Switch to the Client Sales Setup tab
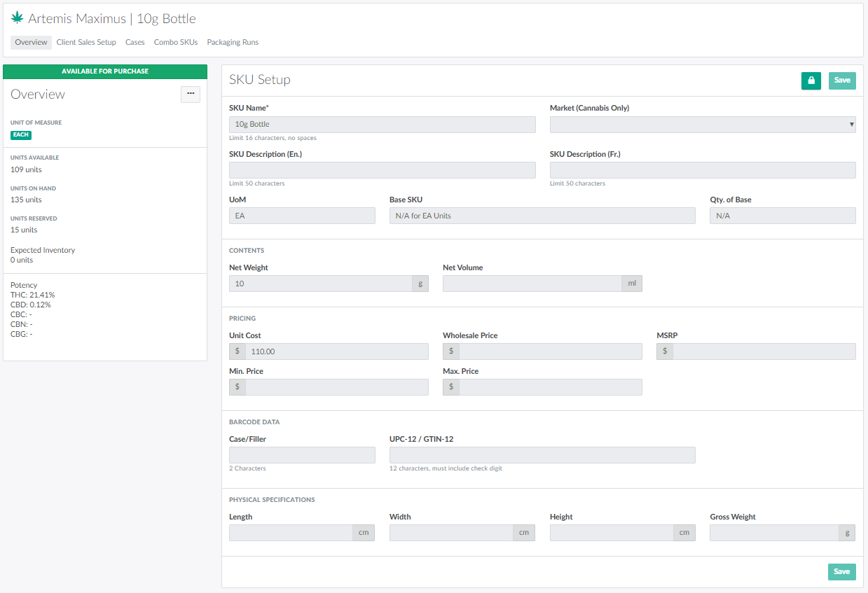The image size is (868, 593). coord(86,43)
